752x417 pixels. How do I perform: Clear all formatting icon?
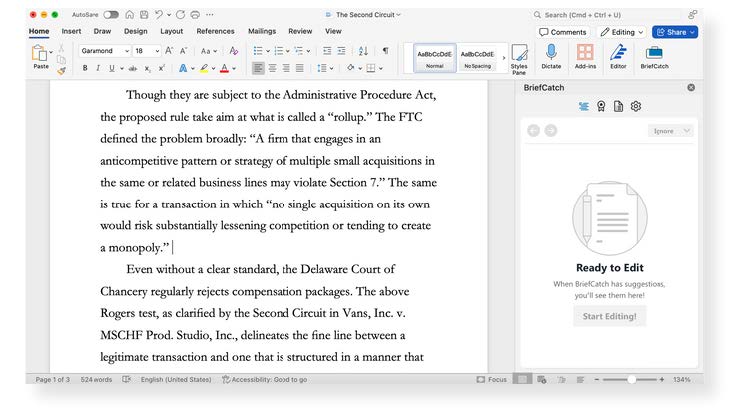click(234, 51)
